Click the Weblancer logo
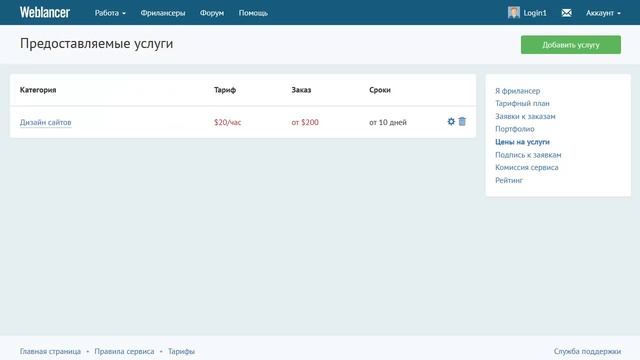Viewport: 640px width, 360px height. click(x=45, y=12)
